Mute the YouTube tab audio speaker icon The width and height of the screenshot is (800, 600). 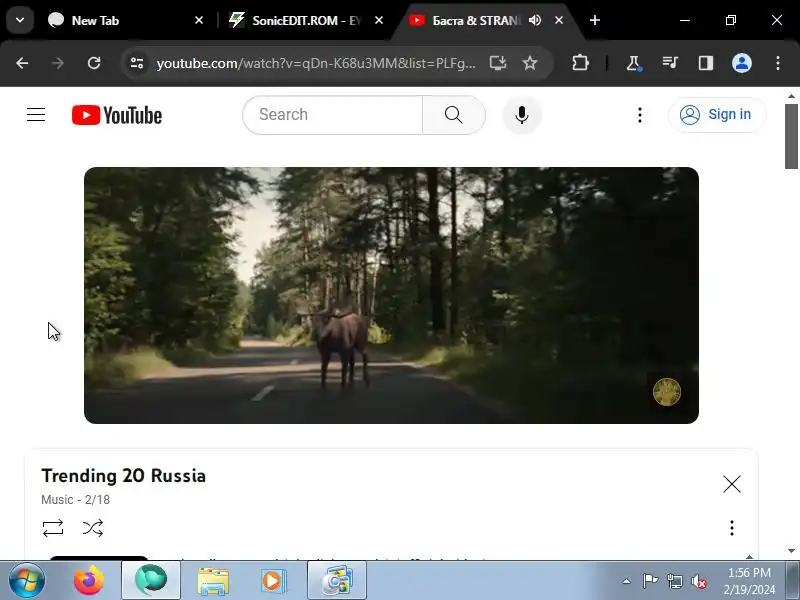535,20
